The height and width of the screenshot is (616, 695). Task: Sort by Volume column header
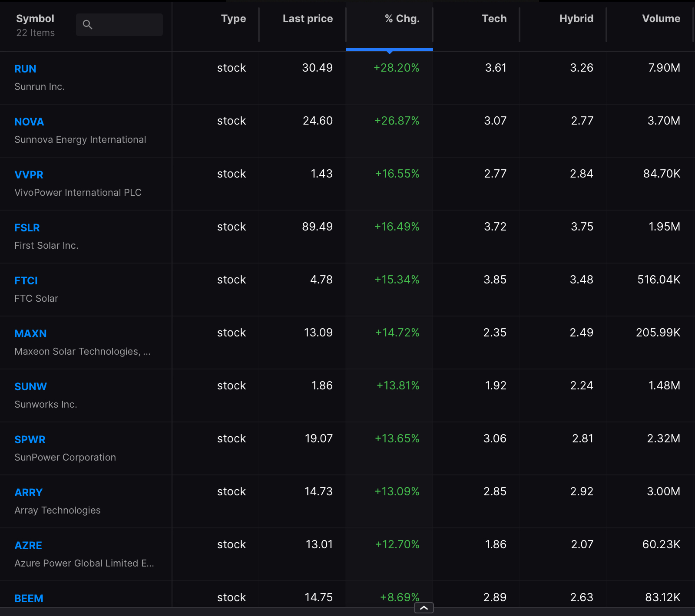[x=661, y=19]
